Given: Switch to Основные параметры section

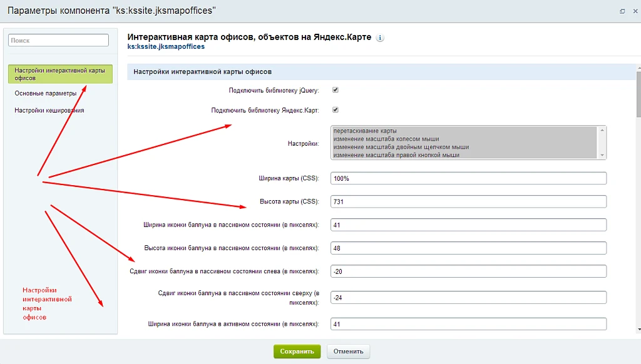Looking at the screenshot, I should 45,93.
